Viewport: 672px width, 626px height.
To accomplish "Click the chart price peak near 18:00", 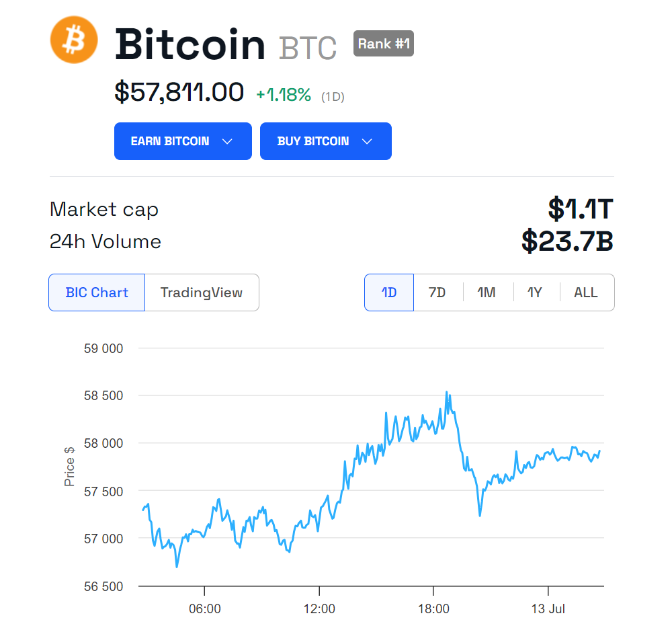I will tap(447, 392).
